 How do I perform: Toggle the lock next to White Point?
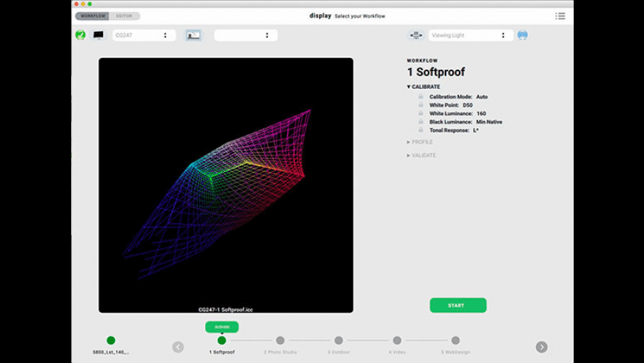click(420, 105)
